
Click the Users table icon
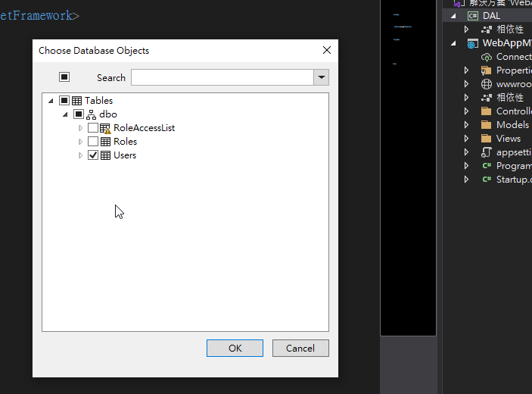point(105,155)
